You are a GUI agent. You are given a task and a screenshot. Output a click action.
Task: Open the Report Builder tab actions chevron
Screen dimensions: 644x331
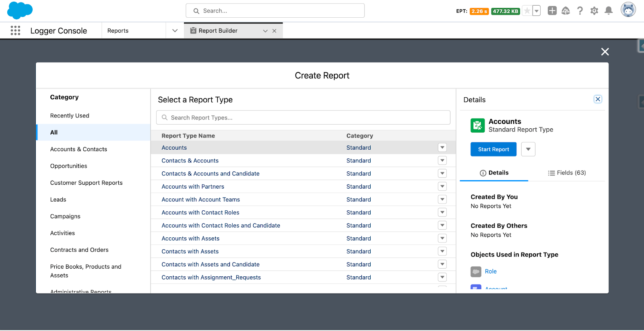[265, 31]
